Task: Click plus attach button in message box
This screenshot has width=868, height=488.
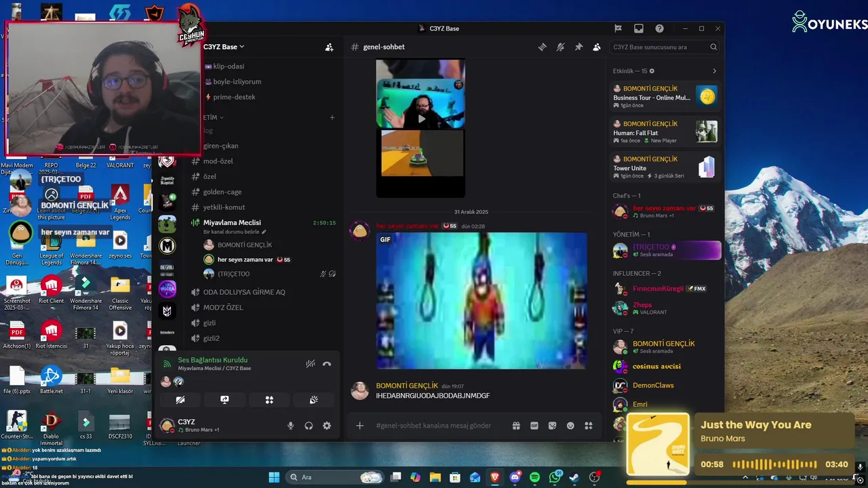Action: coord(360,426)
